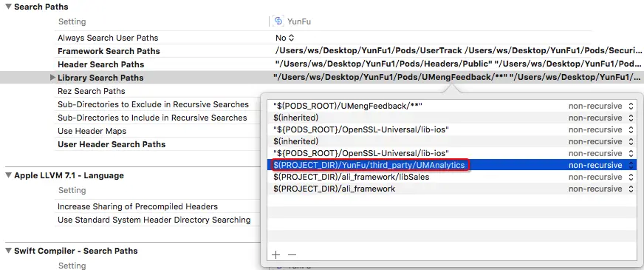Select the path entry ending in /ali_framework
The width and height of the screenshot is (644, 270).
coord(334,189)
